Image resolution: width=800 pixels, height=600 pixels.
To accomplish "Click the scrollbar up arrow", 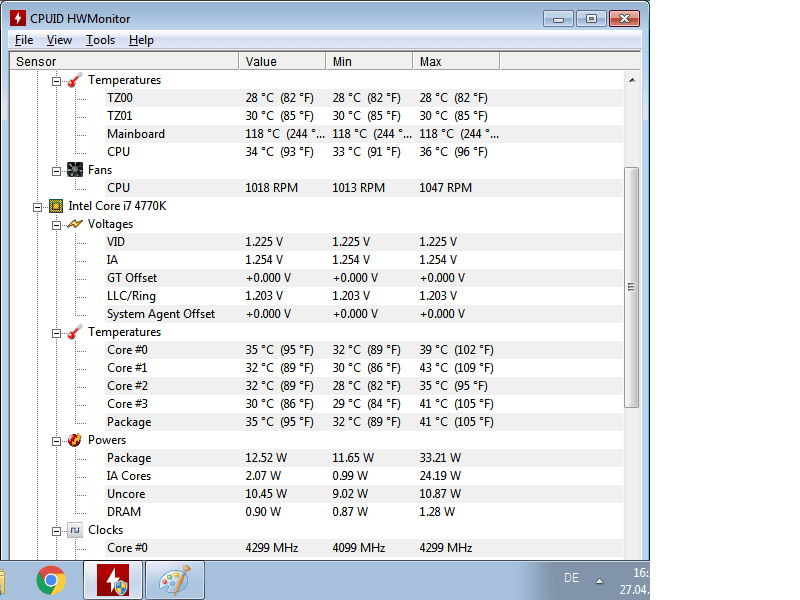I will [632, 80].
